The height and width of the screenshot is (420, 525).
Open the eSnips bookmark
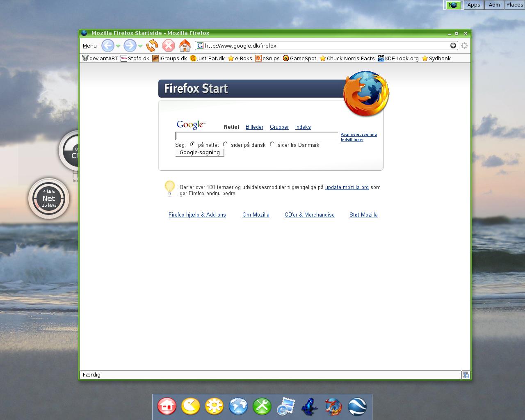pos(267,58)
